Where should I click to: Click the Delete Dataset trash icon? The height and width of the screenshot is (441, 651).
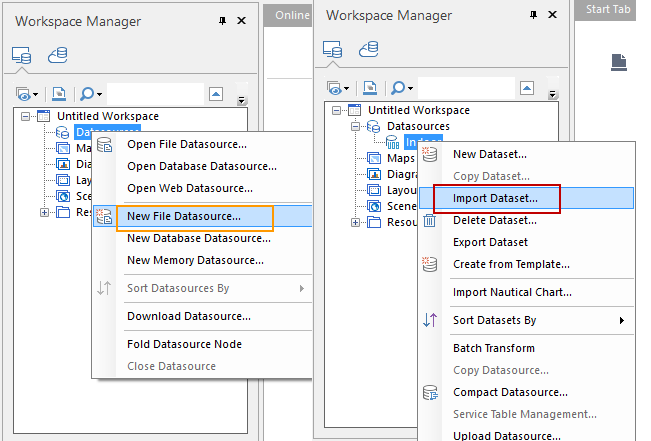click(x=430, y=220)
